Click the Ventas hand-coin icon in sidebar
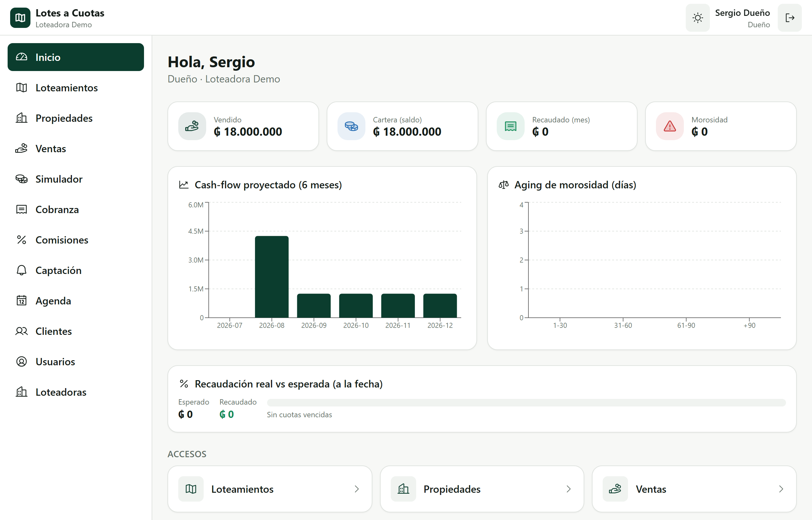812x520 pixels. click(22, 149)
